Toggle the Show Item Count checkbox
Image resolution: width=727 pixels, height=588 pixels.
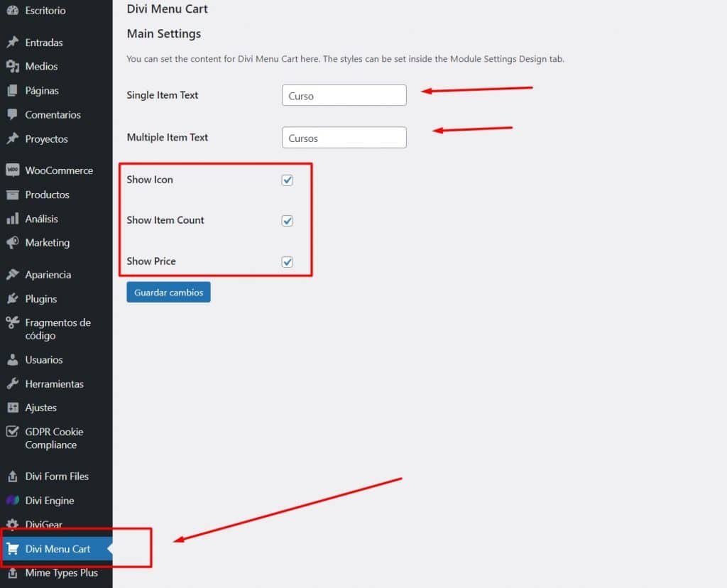(287, 221)
